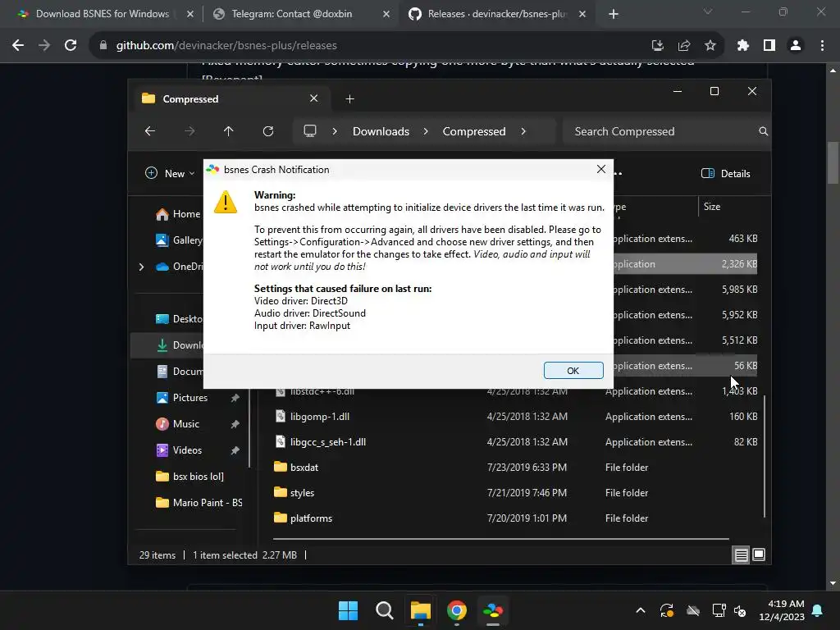Add a new File Explorer tab
Screen dimensions: 840x630
pos(349,99)
